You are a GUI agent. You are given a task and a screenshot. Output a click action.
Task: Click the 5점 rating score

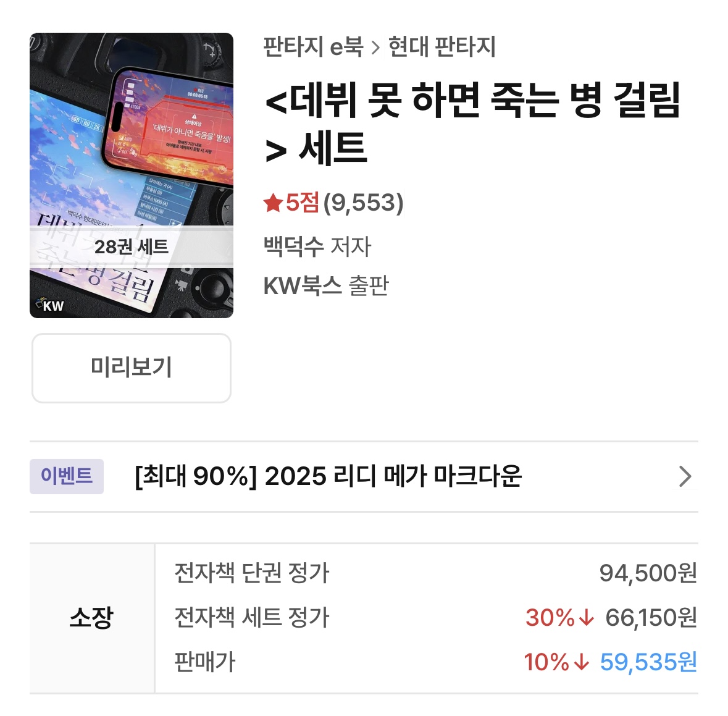coord(302,203)
